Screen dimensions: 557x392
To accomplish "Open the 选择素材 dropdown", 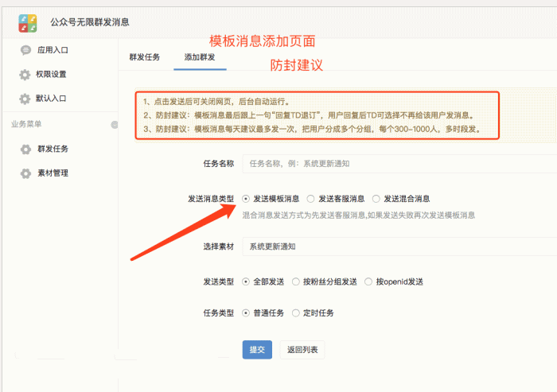I will (x=398, y=246).
